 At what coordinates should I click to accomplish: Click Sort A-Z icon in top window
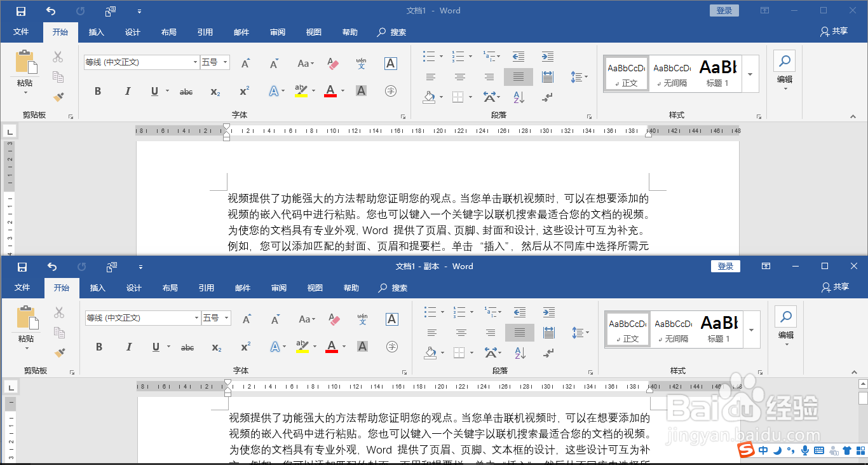tap(519, 97)
